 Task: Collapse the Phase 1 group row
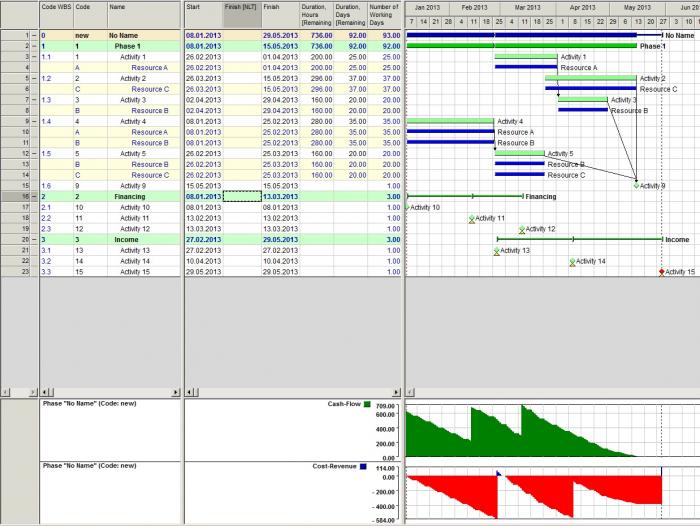coord(34,46)
